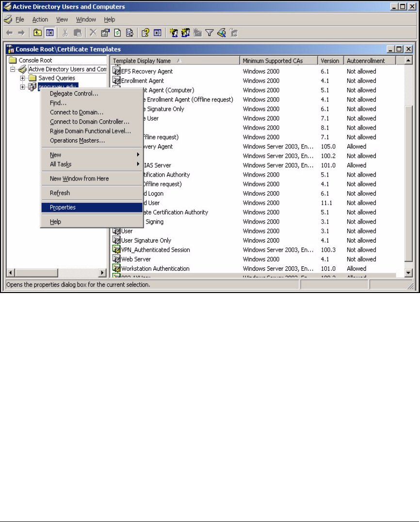Click left scroll arrow of tree pane
Viewport: 420px width, 522px height.
click(x=11, y=273)
